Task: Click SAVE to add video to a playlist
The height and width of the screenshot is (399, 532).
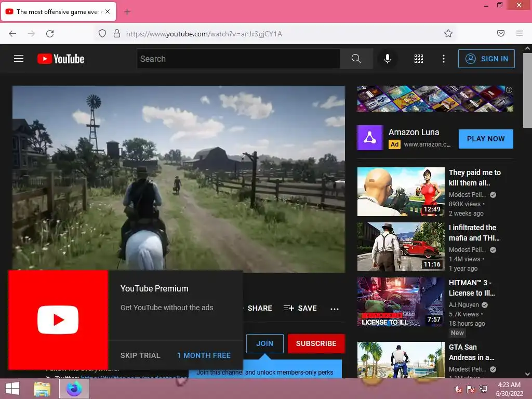Action: [300, 308]
